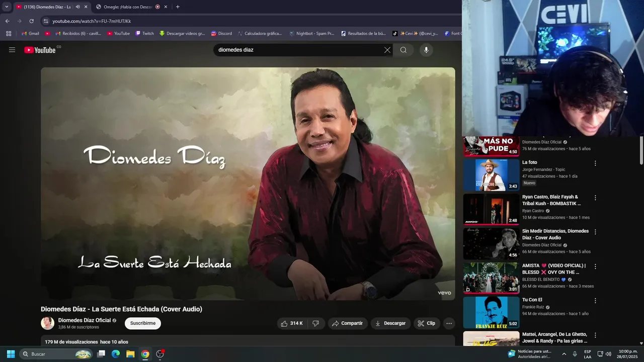Open BLESSD EL BENDITO channel link
The image size is (644, 362).
541,280
